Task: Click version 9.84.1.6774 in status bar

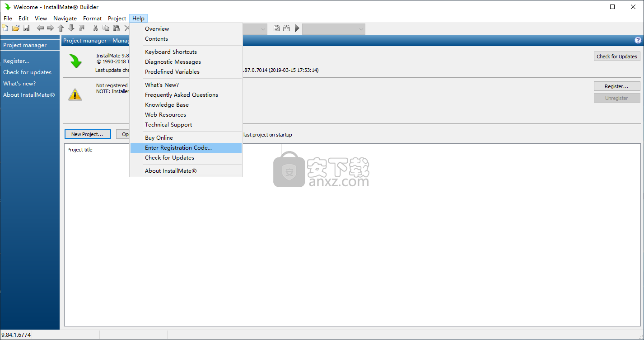Action: click(16, 335)
